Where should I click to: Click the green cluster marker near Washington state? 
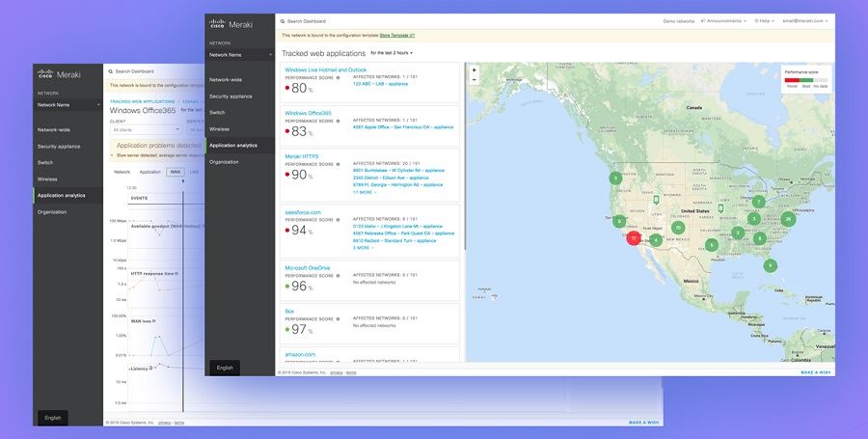click(x=615, y=178)
